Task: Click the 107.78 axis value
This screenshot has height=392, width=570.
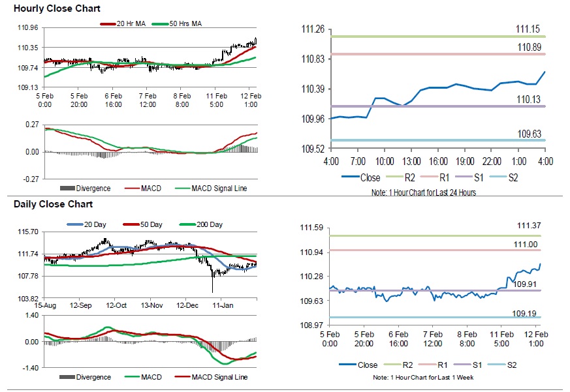Action: click(27, 276)
